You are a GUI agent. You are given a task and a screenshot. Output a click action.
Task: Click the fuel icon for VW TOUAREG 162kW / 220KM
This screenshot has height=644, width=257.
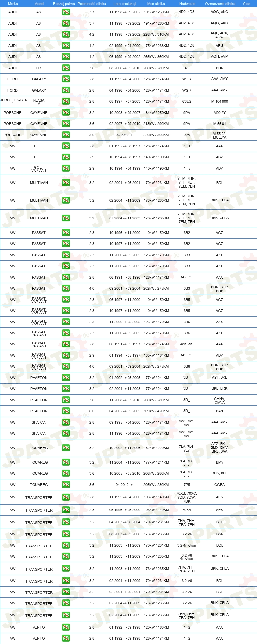tap(66, 448)
